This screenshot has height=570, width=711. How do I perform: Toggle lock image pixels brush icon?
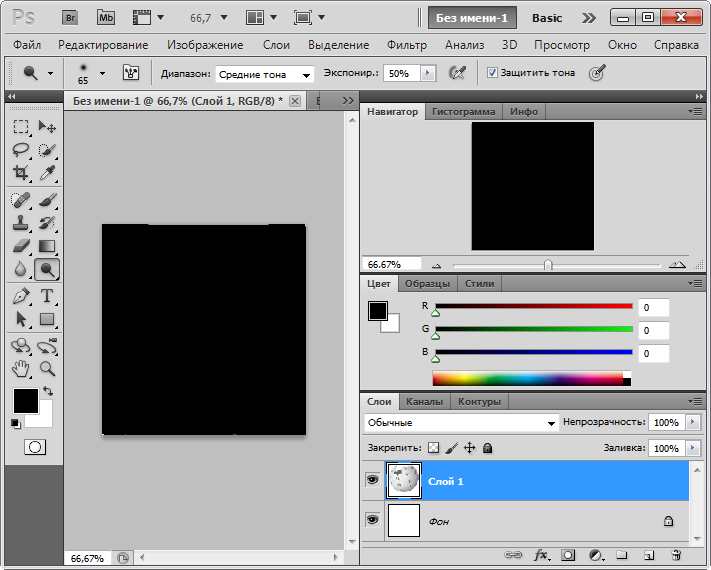[452, 448]
